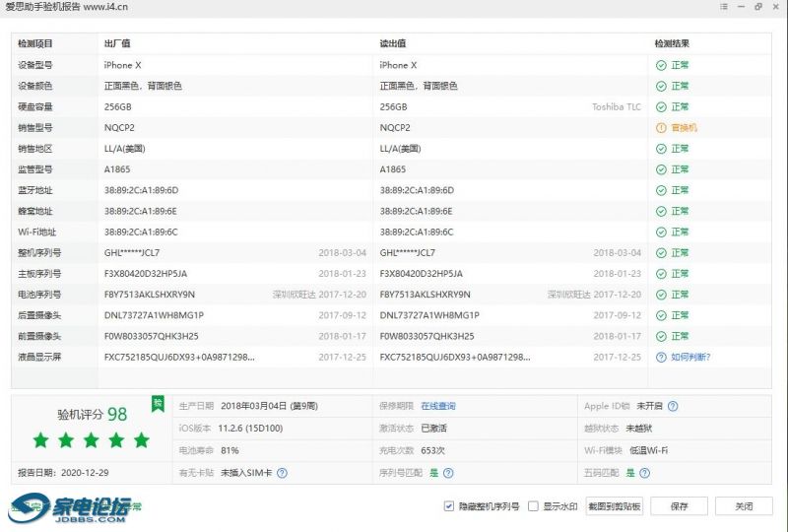This screenshot has width=788, height=532.
Task: Click the 关闭 button
Action: pyautogui.click(x=744, y=506)
